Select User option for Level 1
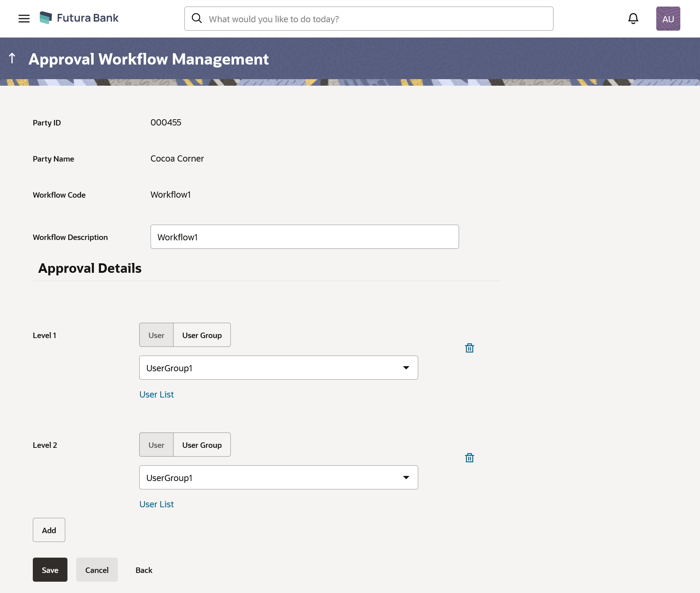Screen dimensions: 700x593 point(156,335)
